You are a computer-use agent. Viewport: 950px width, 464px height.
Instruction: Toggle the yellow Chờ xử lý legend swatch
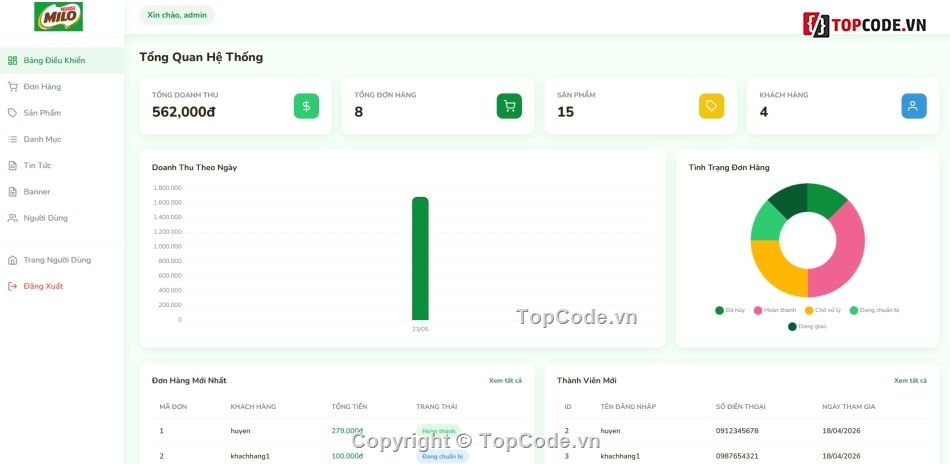tap(809, 310)
